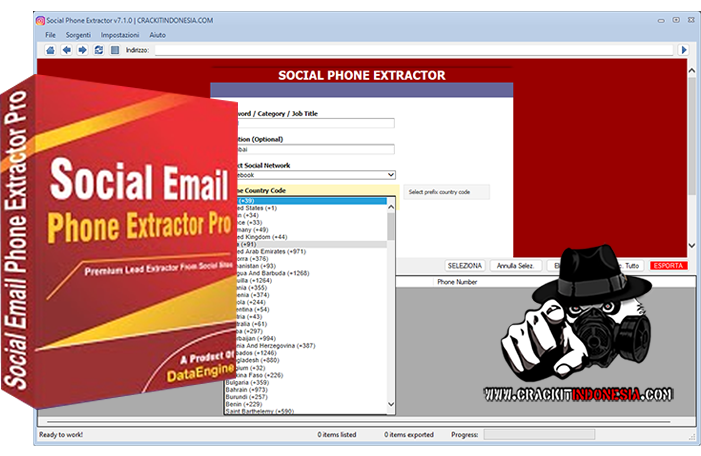This screenshot has width=701, height=456.
Task: Open the File menu
Action: click(x=50, y=35)
